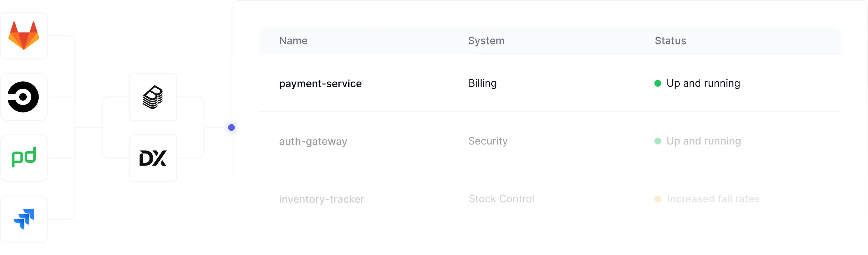Click the Billing system label
This screenshot has width=868, height=255.
point(483,83)
